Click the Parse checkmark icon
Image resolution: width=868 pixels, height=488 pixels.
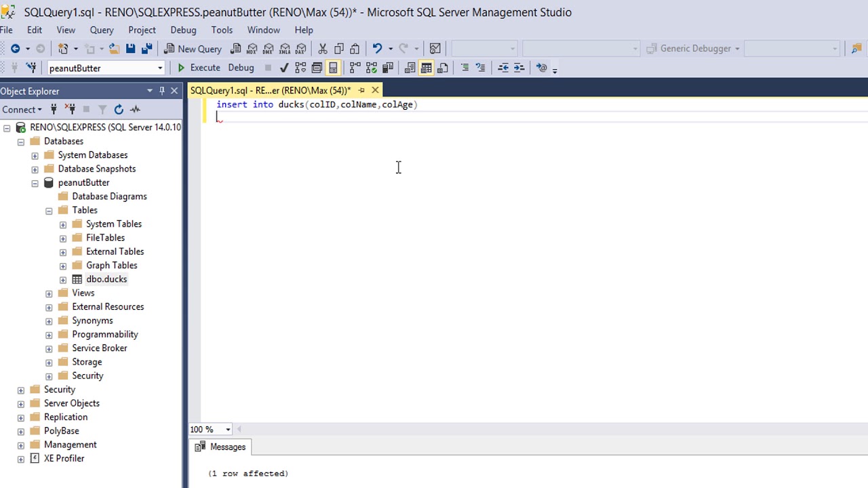click(x=284, y=68)
